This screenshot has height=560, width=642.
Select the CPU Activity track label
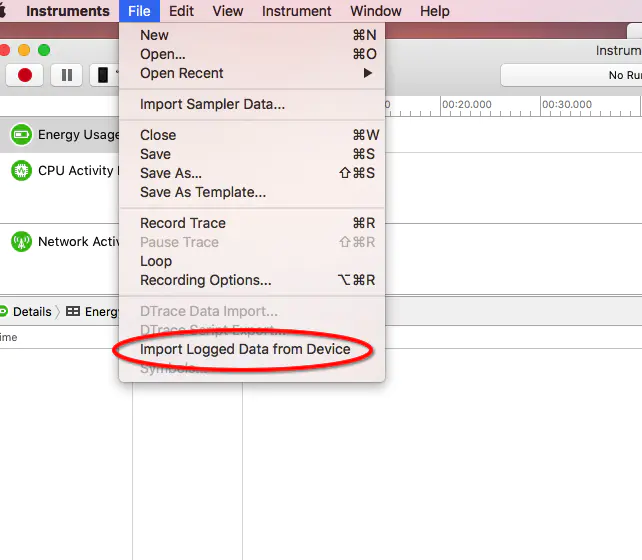click(78, 170)
